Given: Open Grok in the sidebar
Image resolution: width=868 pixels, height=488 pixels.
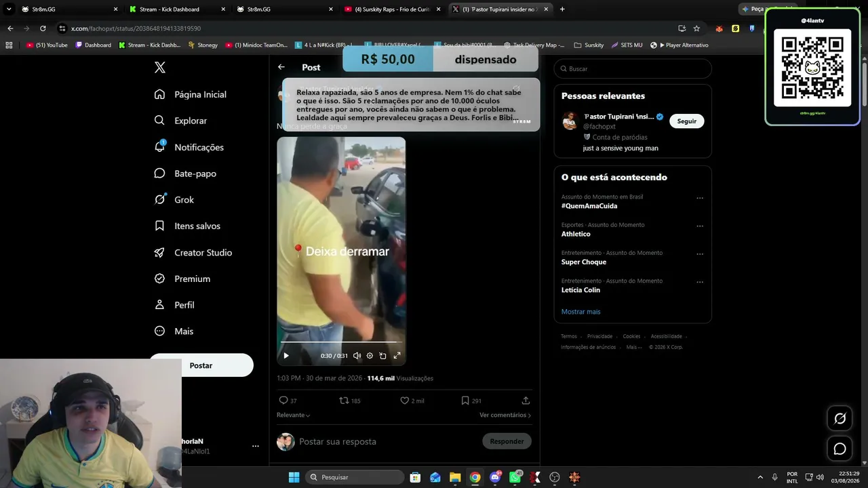Looking at the screenshot, I should point(174,200).
